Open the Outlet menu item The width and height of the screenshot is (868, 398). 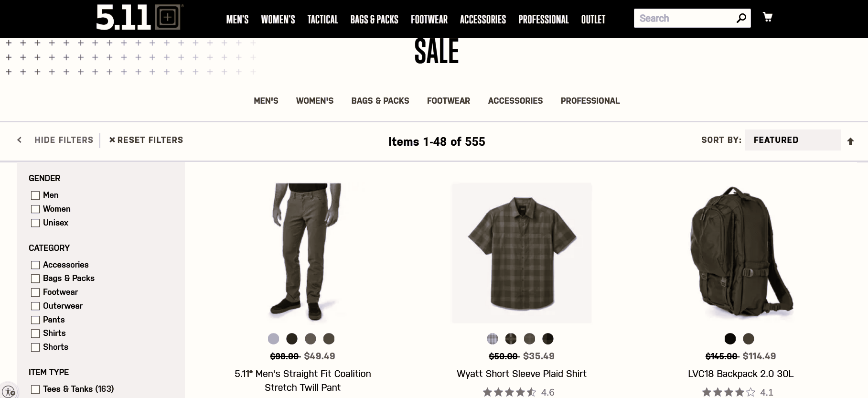tap(593, 20)
